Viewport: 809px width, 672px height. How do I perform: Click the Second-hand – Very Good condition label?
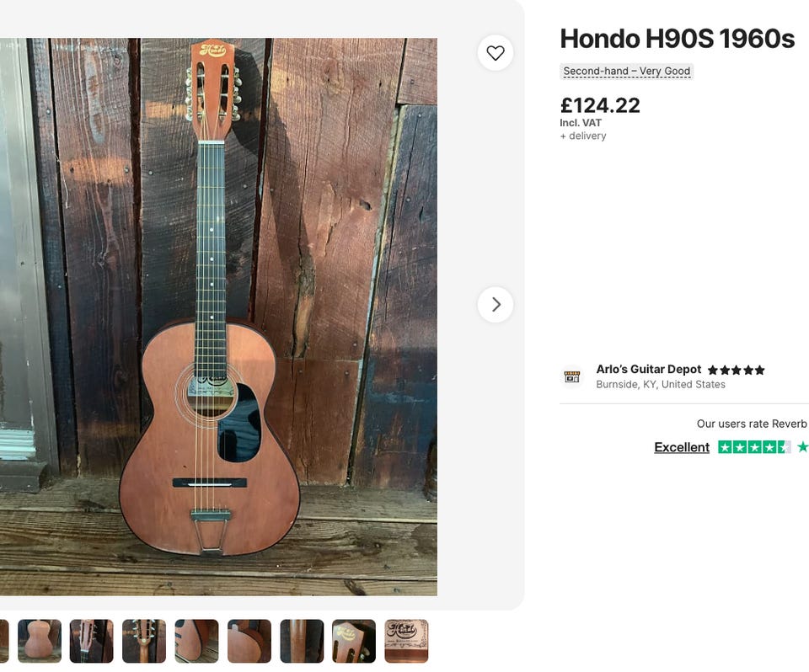coord(626,72)
